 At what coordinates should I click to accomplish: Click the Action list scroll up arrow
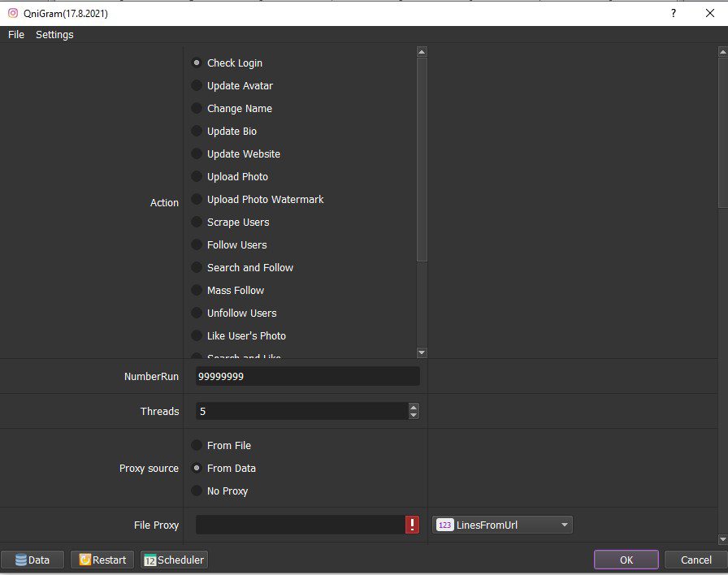422,52
